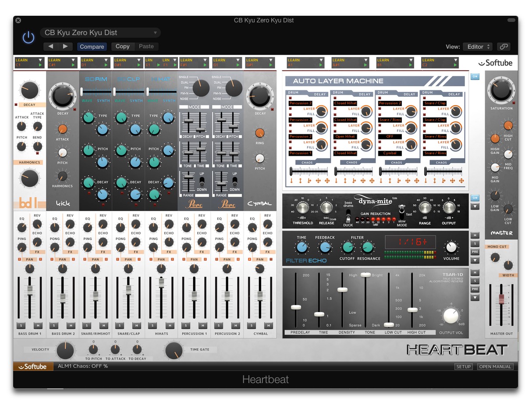Mute the Cymbal channel
The height and width of the screenshot is (405, 532).
(x=268, y=326)
